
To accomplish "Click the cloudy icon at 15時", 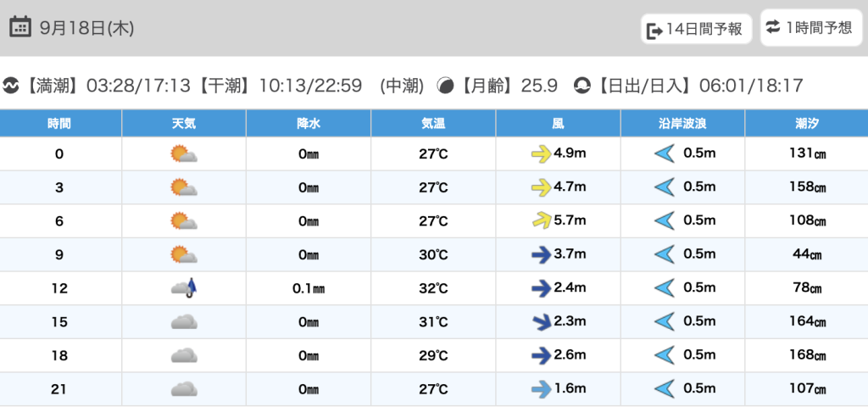I will coord(184,322).
